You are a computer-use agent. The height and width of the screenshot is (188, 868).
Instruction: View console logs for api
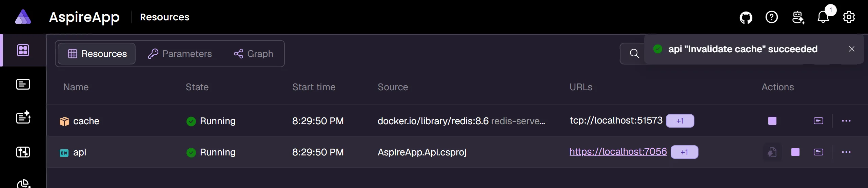click(x=818, y=152)
